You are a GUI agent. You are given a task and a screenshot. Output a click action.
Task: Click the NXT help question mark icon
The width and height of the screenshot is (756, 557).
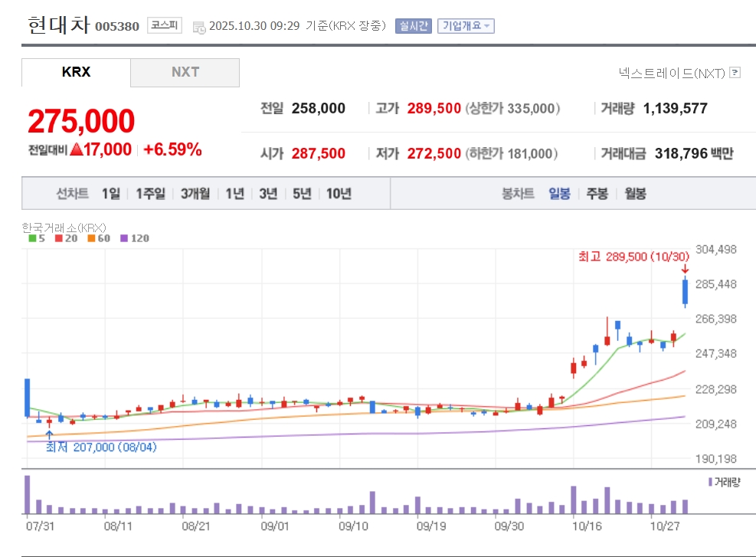point(735,73)
